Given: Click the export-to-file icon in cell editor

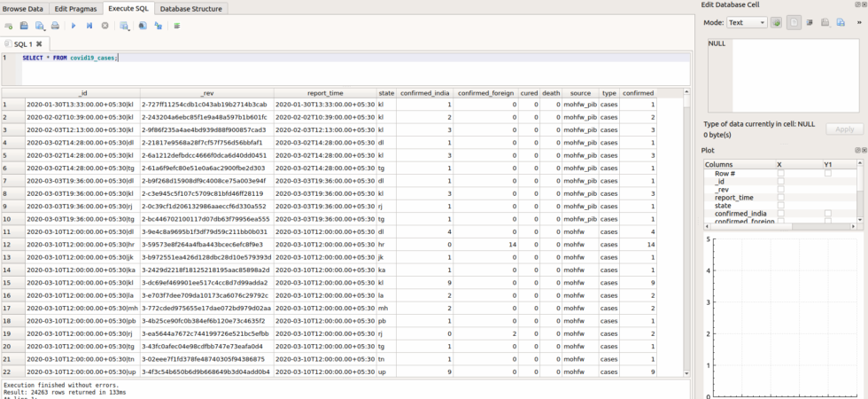Looking at the screenshot, I should [841, 23].
